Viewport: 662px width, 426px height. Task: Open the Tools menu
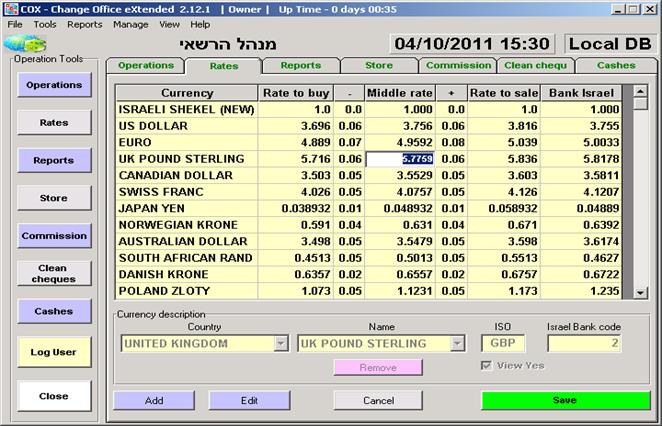(x=45, y=24)
